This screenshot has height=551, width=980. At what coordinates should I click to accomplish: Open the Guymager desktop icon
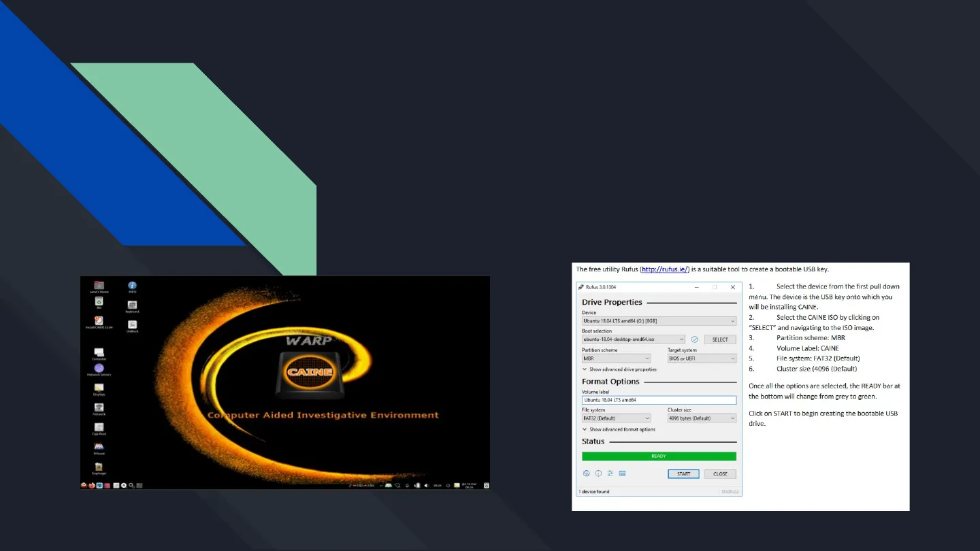pos(99,467)
